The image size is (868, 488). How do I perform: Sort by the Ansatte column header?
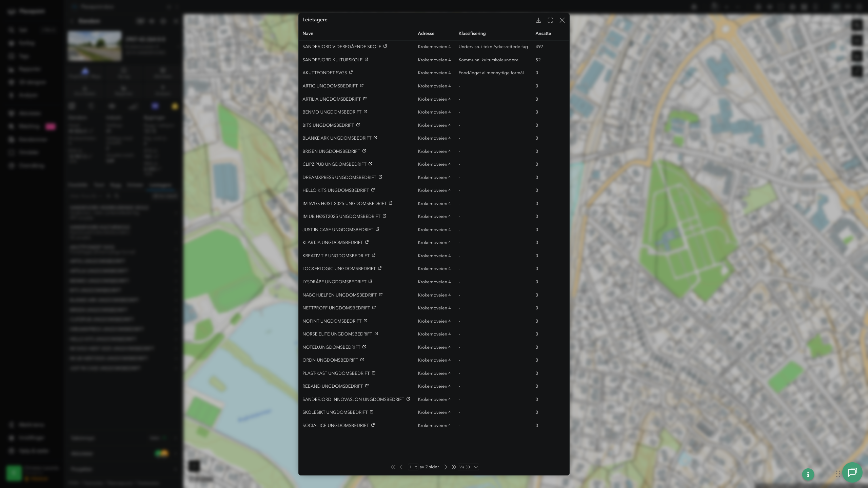click(x=543, y=34)
